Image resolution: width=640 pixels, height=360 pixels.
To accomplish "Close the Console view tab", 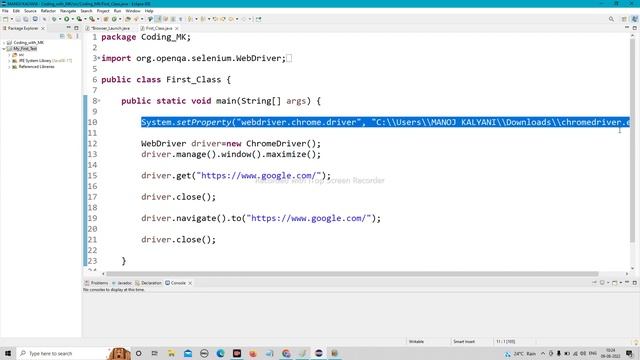I will pyautogui.click(x=190, y=283).
